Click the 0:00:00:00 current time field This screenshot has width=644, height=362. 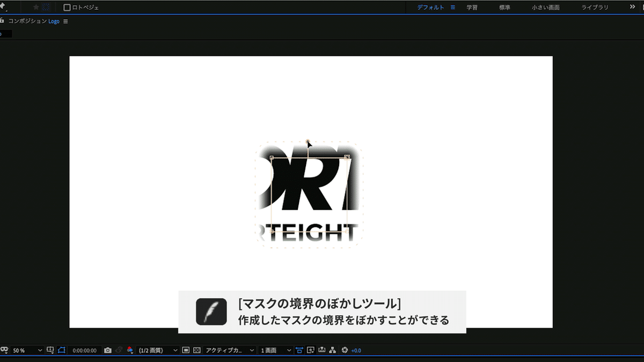[85, 350]
